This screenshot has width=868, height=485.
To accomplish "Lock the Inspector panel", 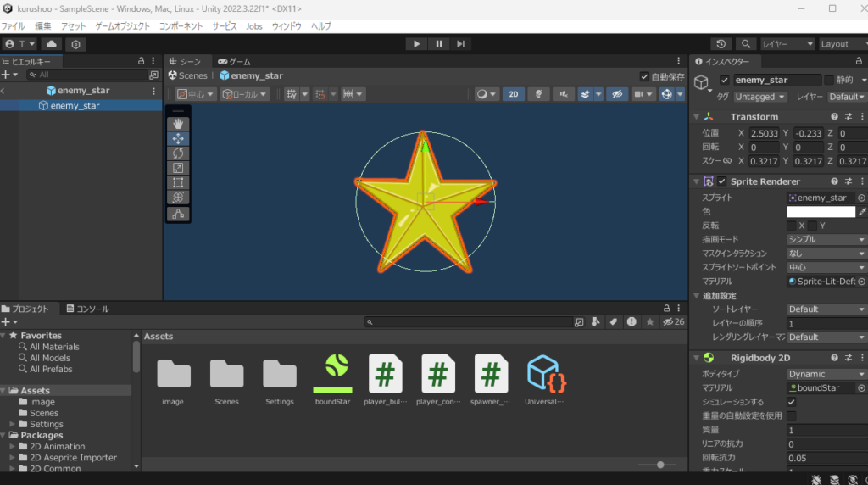I will [859, 61].
